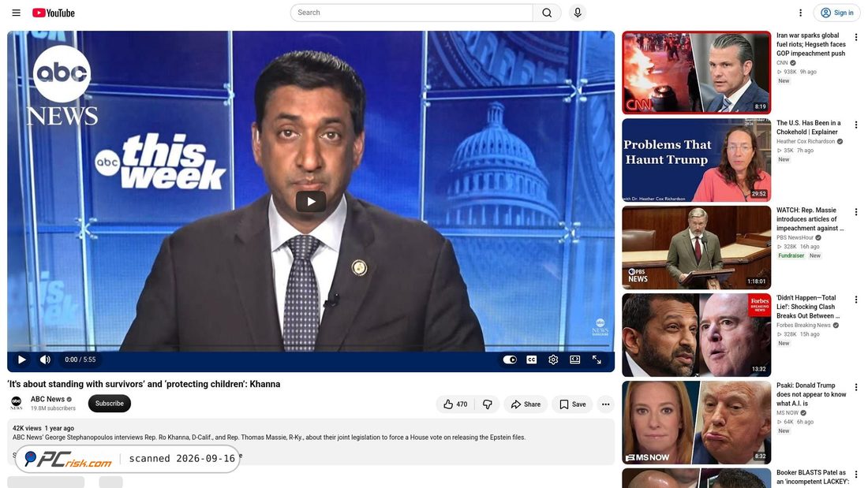The image size is (868, 488).
Task: Enter full screen mode
Action: [597, 359]
